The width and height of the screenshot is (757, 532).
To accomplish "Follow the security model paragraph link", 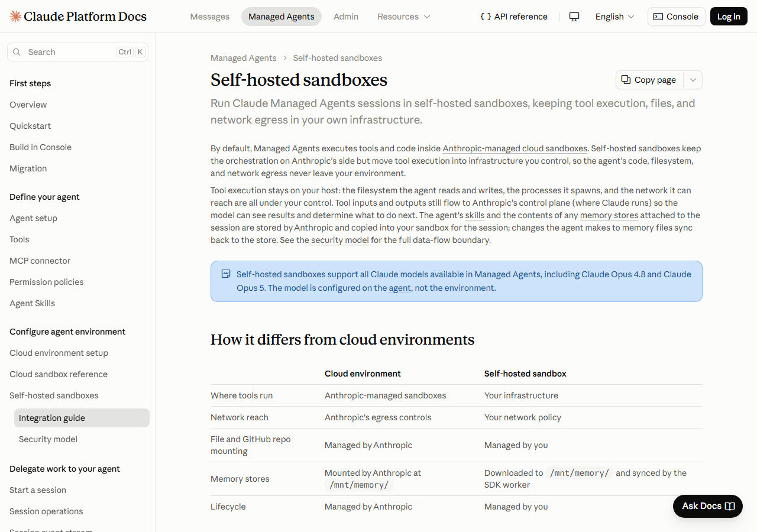I will (340, 240).
